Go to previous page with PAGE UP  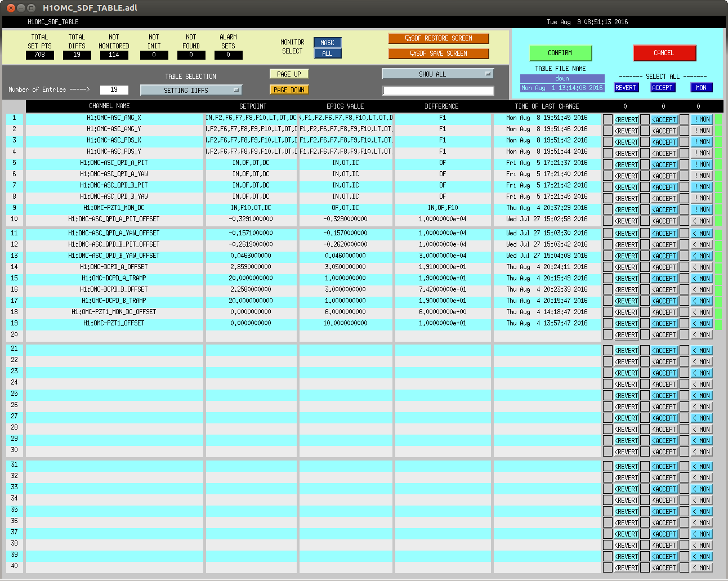coord(289,74)
